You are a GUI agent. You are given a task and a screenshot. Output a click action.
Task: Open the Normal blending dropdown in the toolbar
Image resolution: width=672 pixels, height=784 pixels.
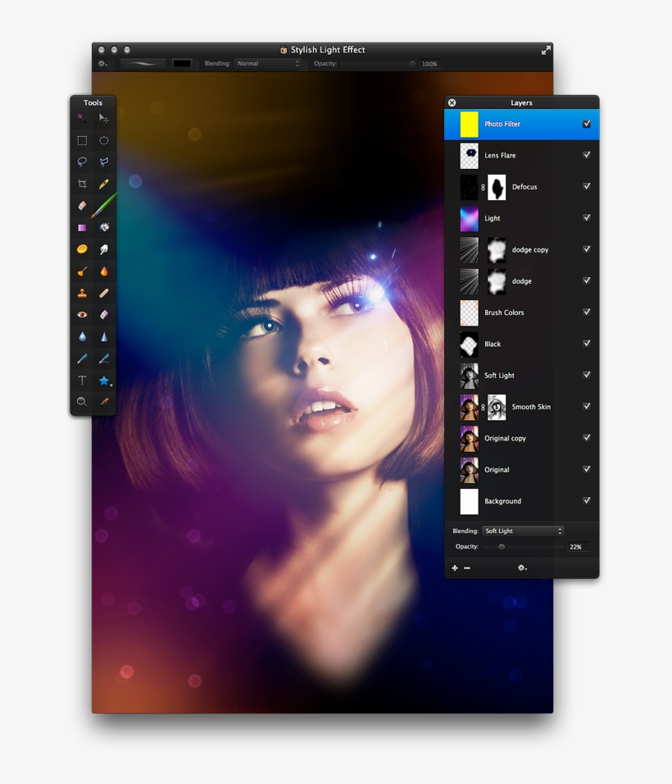266,63
